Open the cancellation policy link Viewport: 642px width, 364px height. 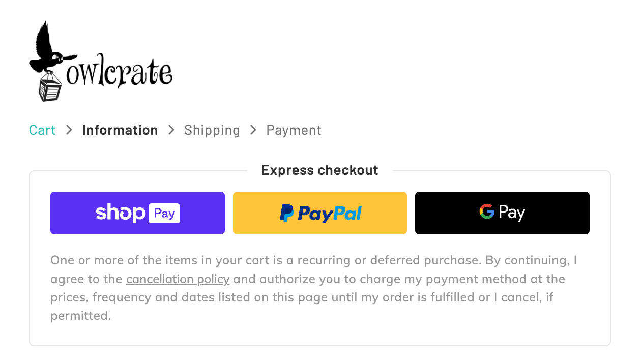click(178, 279)
